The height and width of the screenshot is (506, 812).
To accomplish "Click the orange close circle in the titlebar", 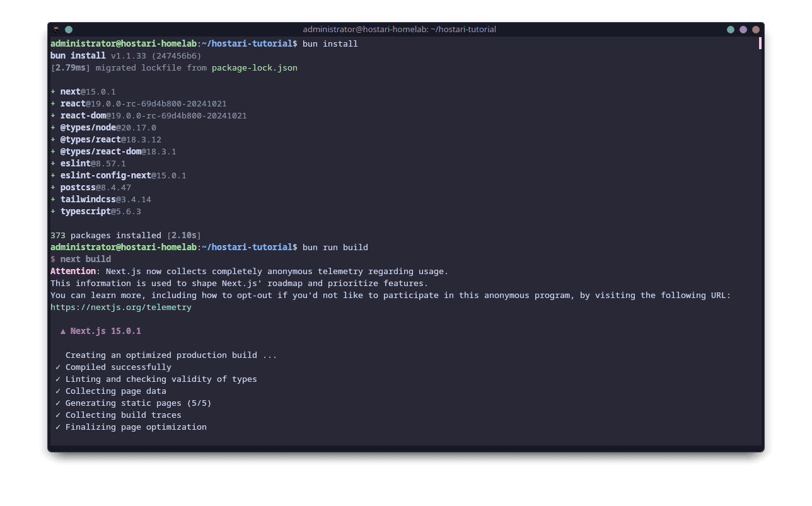I will click(755, 29).
